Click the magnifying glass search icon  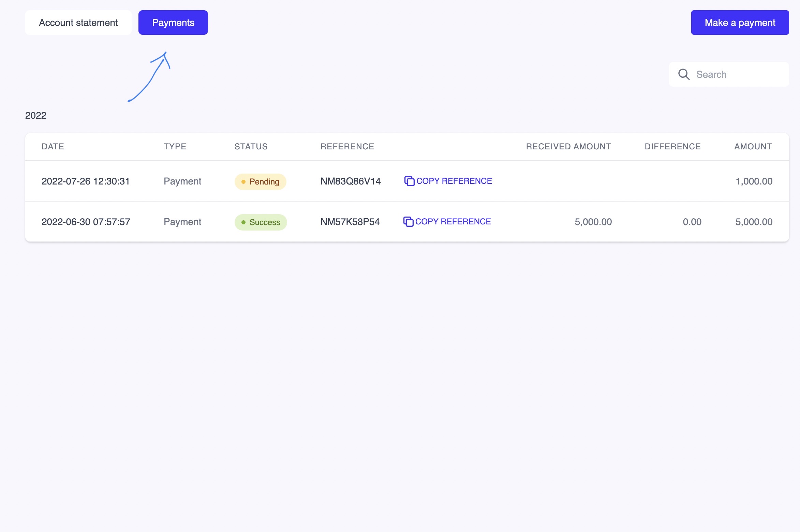684,74
